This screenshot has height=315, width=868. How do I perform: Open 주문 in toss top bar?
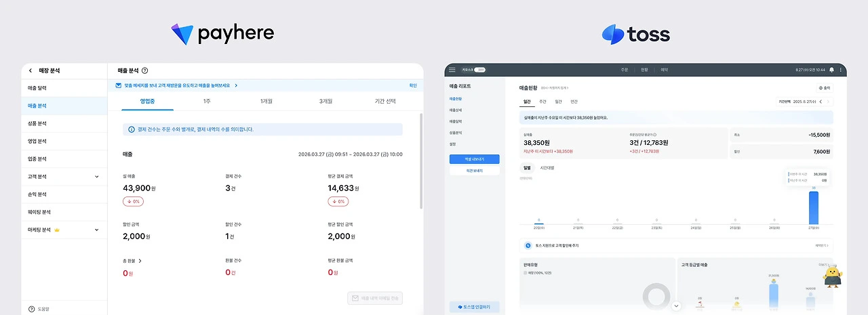coord(625,70)
